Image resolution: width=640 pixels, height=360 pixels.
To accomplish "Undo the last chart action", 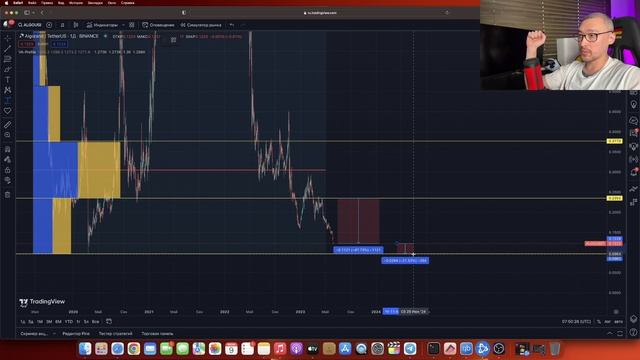I will pos(231,25).
